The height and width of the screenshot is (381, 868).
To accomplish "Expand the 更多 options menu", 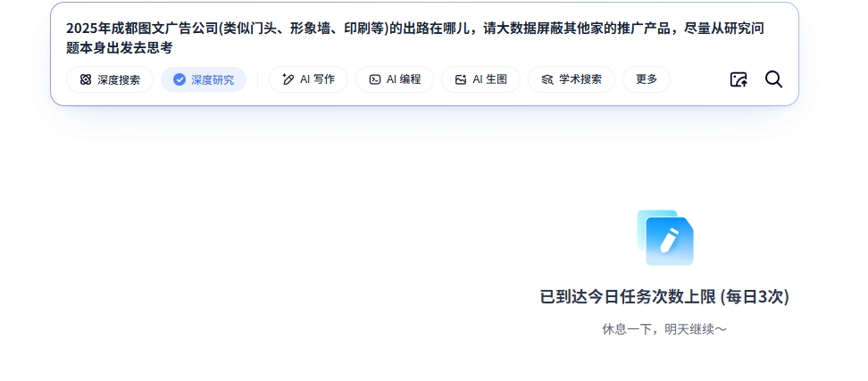I will tap(647, 79).
